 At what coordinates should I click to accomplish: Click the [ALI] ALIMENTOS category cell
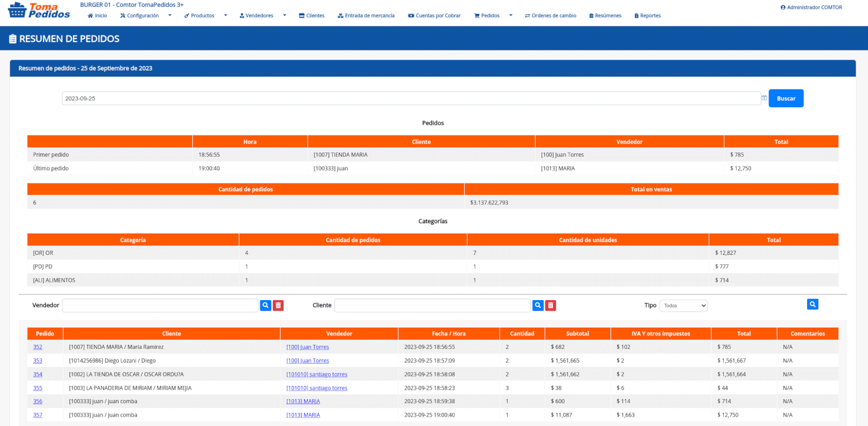[133, 280]
